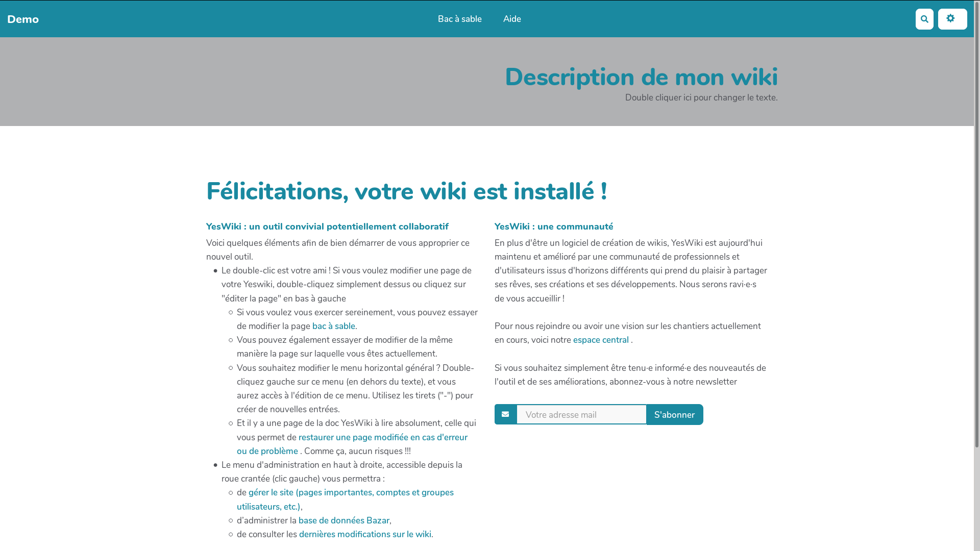Click dernières modifications link
This screenshot has width=980, height=551.
point(365,534)
